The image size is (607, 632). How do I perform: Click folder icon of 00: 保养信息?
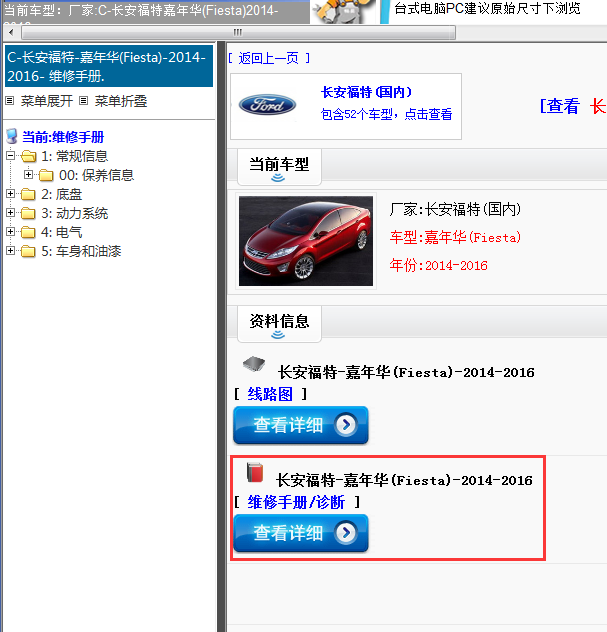click(46, 175)
